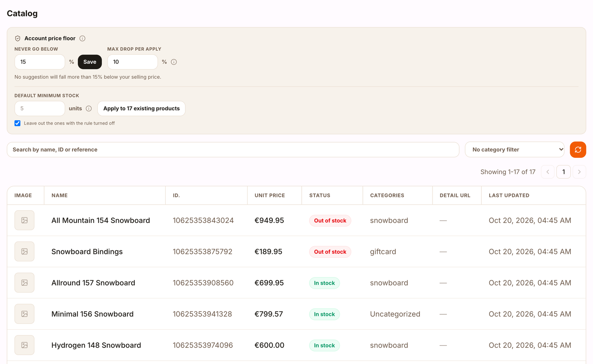Click the default minimum stock units field
Image resolution: width=593 pixels, height=364 pixels.
(40, 108)
